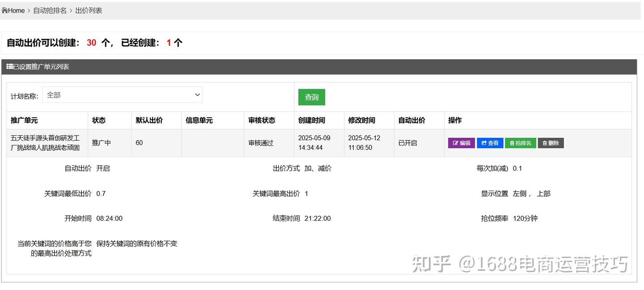Open the 自动抢排名 breadcrumb

pyautogui.click(x=50, y=10)
